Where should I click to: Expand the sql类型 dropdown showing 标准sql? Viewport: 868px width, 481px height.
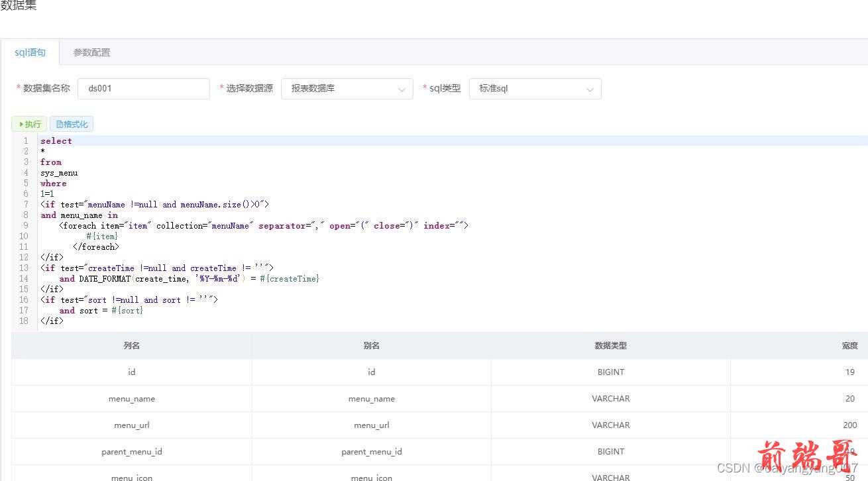click(535, 89)
